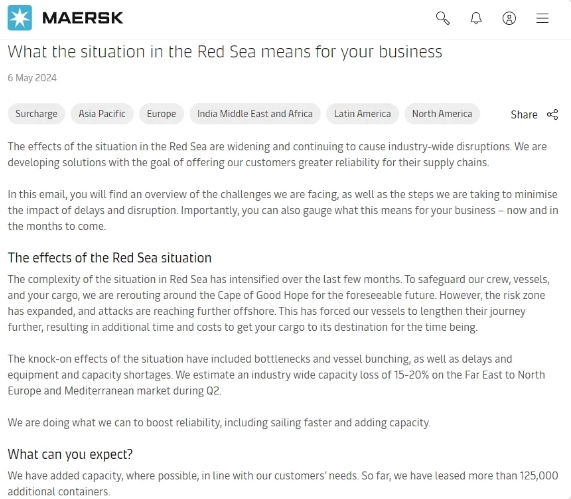Click the Red Sea article title
This screenshot has height=499, width=571.
pos(225,52)
